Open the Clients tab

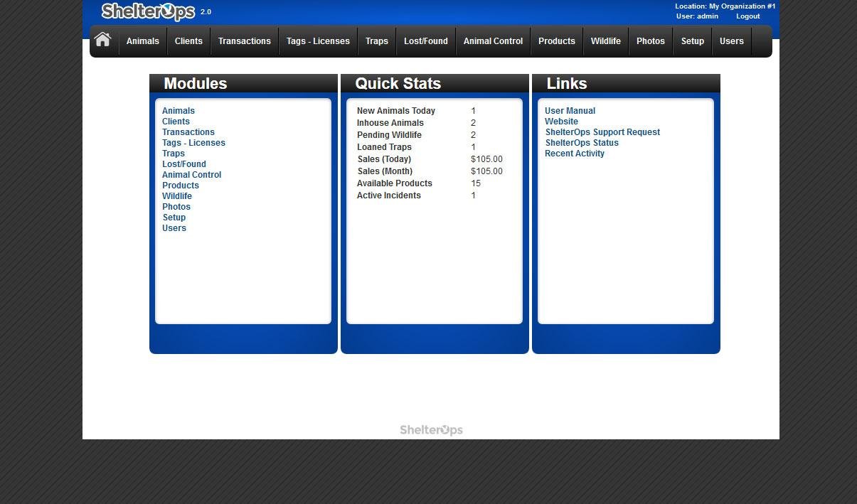coord(188,41)
